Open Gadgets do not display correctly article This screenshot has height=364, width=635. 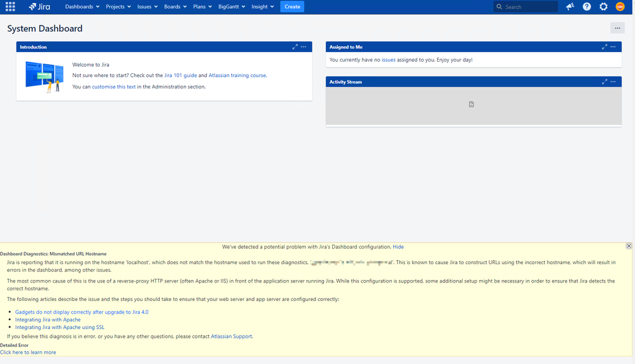(82, 312)
